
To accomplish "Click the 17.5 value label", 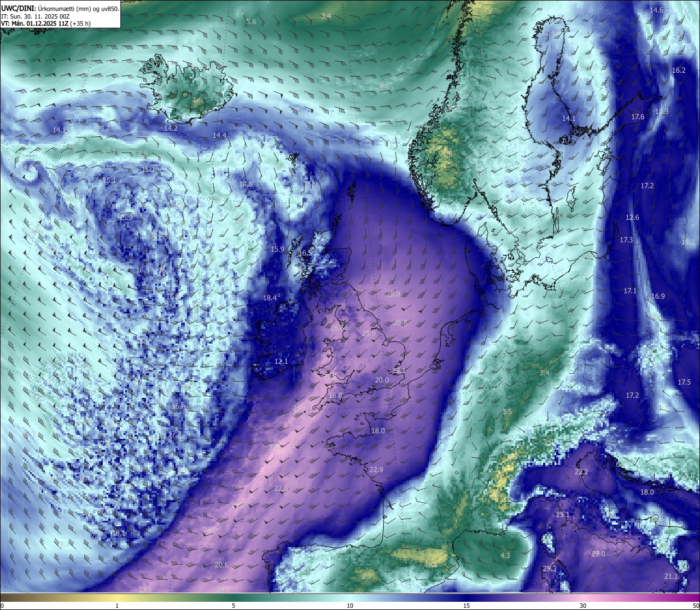I will tap(684, 382).
